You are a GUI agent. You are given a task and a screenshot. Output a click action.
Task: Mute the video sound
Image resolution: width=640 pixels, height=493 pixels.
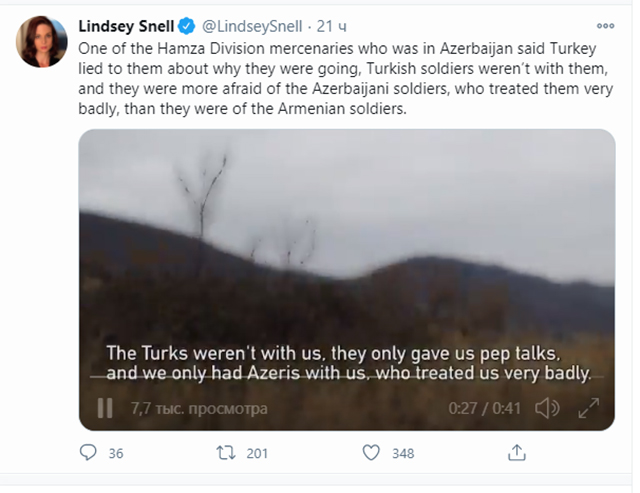[x=547, y=408]
